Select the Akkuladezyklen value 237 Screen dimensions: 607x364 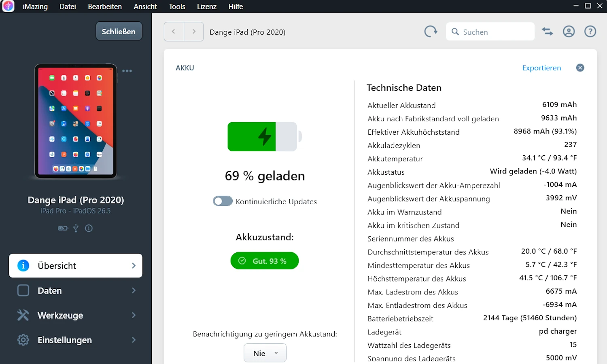pyautogui.click(x=571, y=144)
